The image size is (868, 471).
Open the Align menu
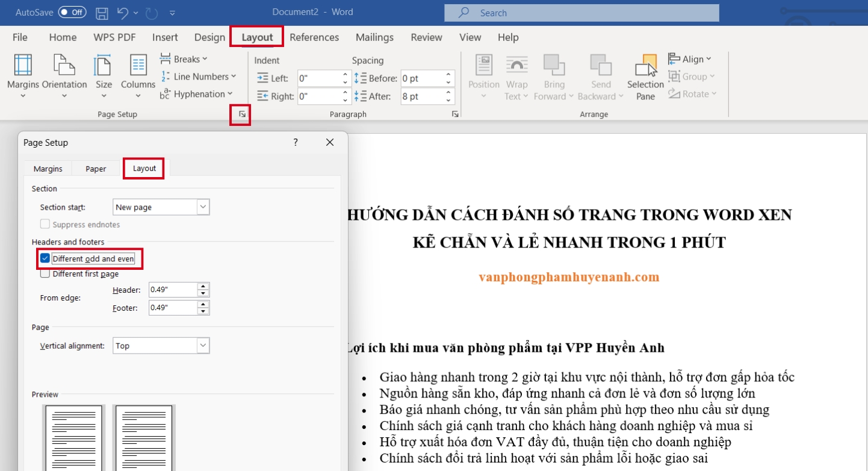[690, 59]
